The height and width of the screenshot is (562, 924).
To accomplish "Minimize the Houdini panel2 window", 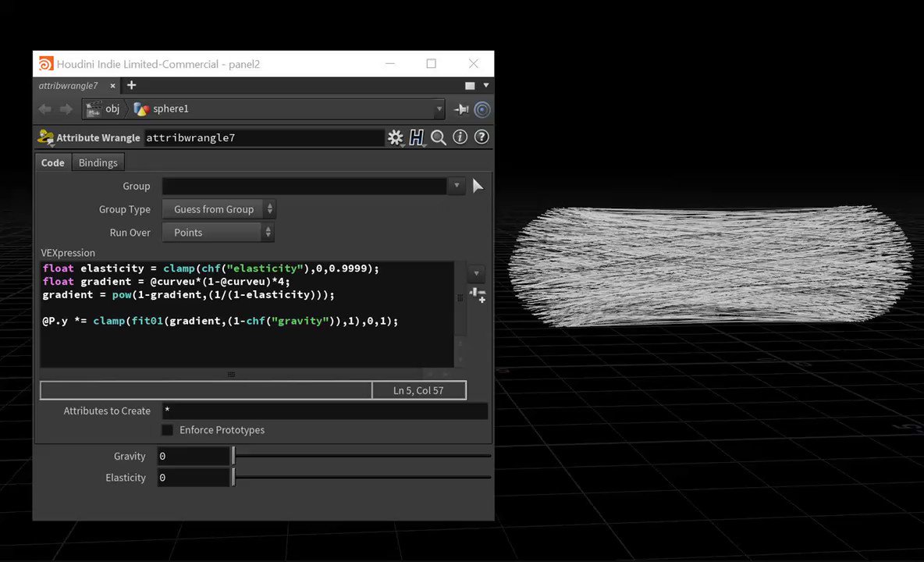I will [x=390, y=64].
